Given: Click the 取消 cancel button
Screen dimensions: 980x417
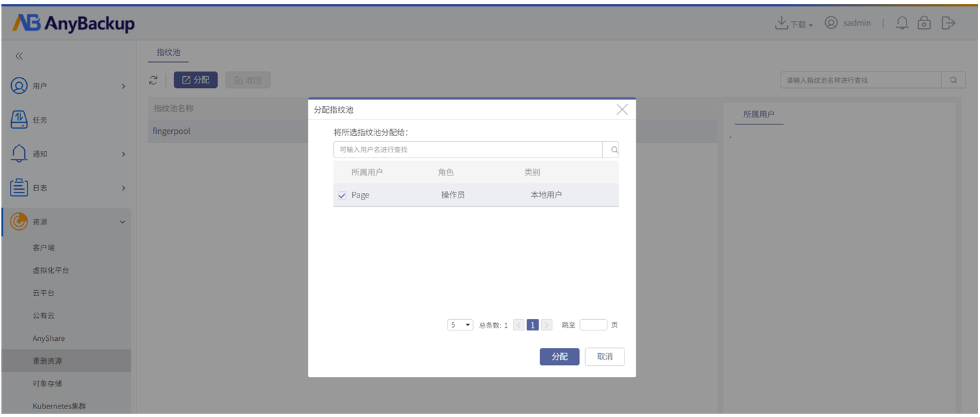Looking at the screenshot, I should click(605, 357).
